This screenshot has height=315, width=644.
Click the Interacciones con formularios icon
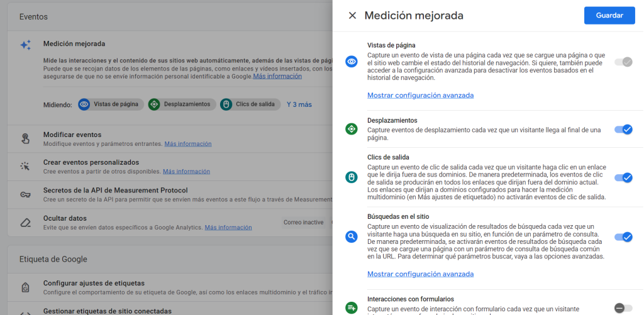(x=352, y=307)
